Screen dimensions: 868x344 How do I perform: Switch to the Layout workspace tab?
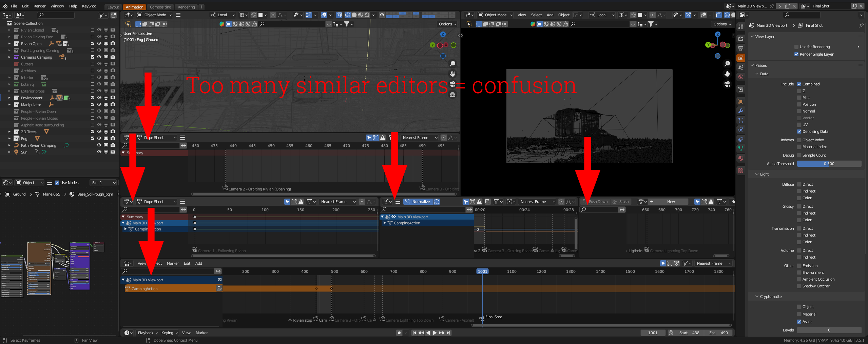pyautogui.click(x=113, y=7)
